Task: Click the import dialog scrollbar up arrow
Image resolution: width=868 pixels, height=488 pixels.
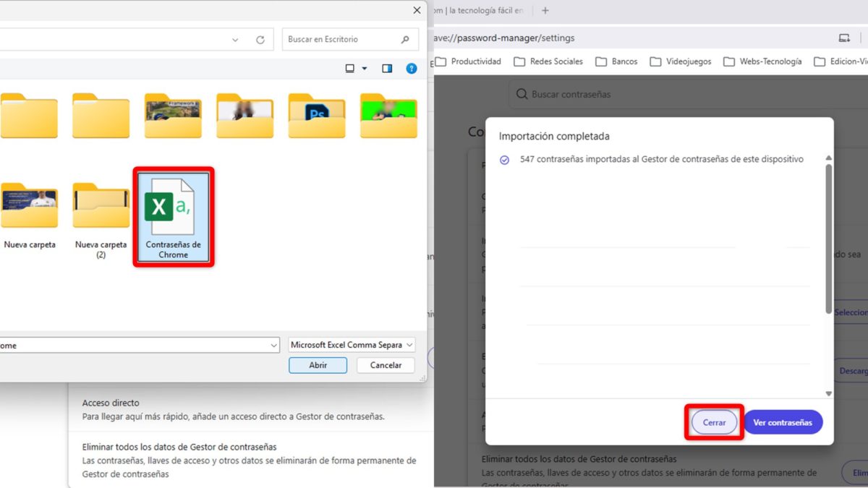Action: (829, 158)
